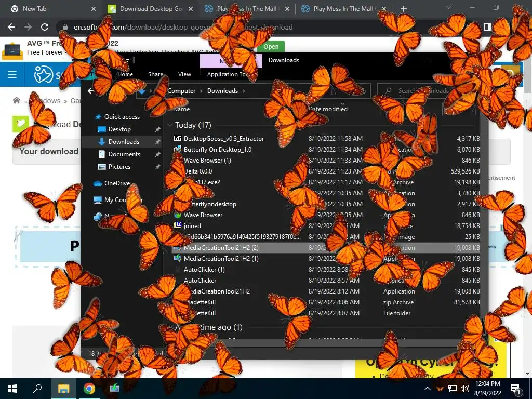This screenshot has width=532, height=399.
Task: Open Chrome from the taskbar
Action: [89, 389]
